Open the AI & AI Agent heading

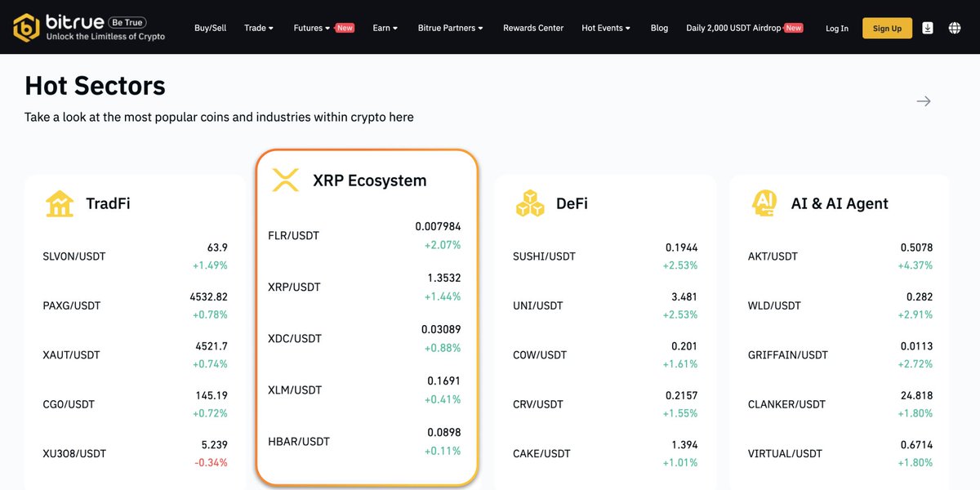click(840, 203)
